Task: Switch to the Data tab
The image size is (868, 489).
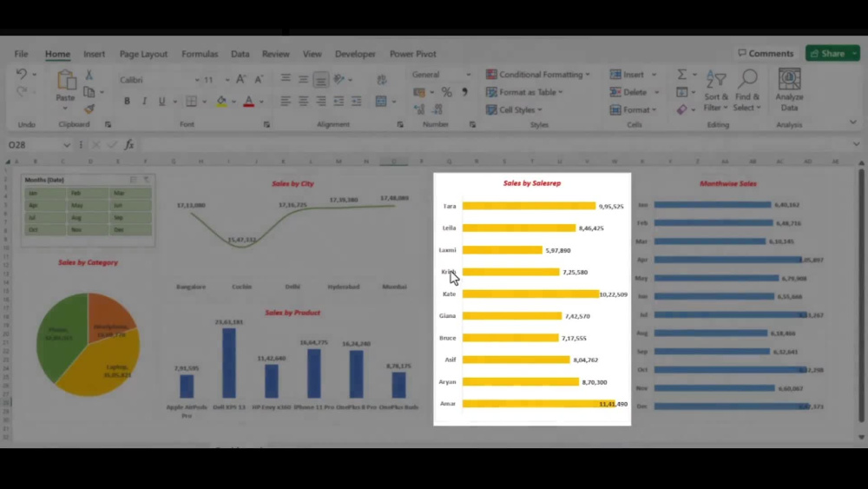Action: 240,54
